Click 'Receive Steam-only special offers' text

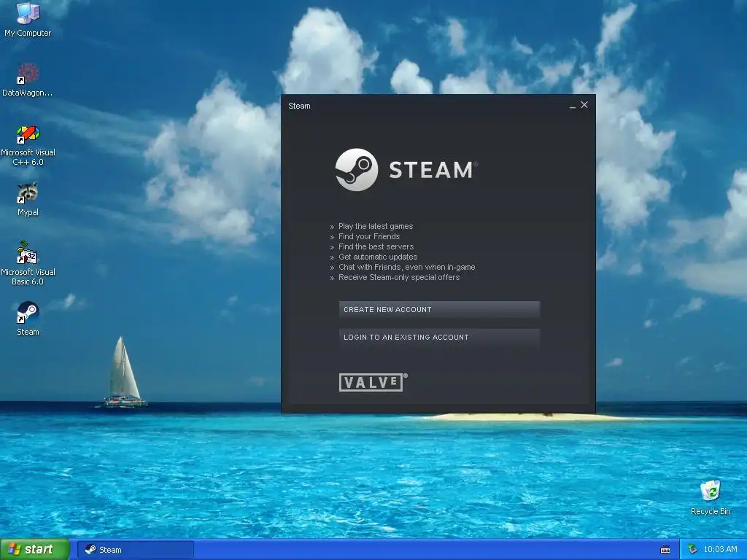pyautogui.click(x=399, y=277)
